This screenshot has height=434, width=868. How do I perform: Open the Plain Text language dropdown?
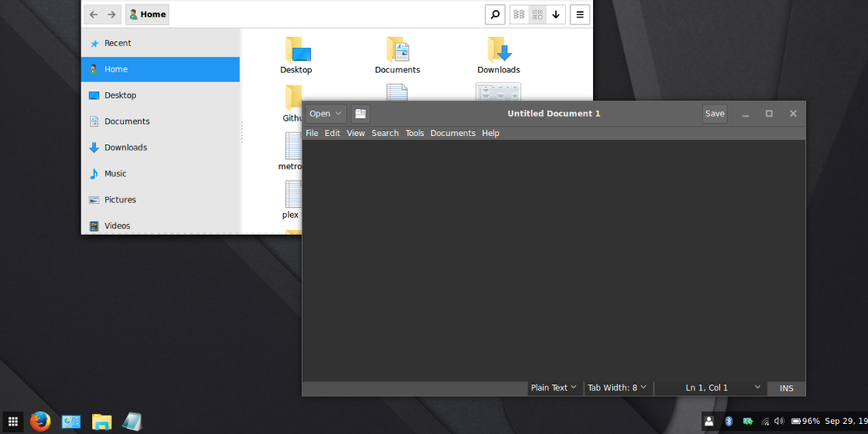[553, 388]
